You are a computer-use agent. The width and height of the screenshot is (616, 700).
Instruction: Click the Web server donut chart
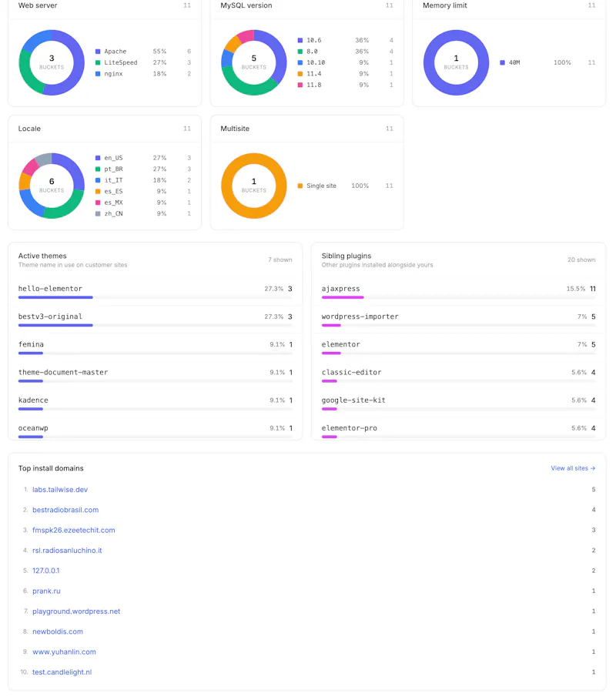click(52, 62)
